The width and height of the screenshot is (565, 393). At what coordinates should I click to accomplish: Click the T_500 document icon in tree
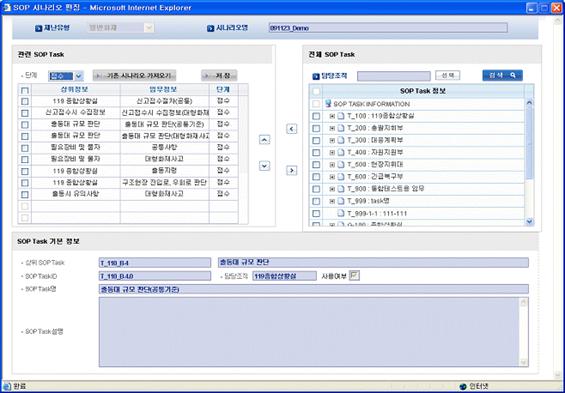[x=341, y=165]
